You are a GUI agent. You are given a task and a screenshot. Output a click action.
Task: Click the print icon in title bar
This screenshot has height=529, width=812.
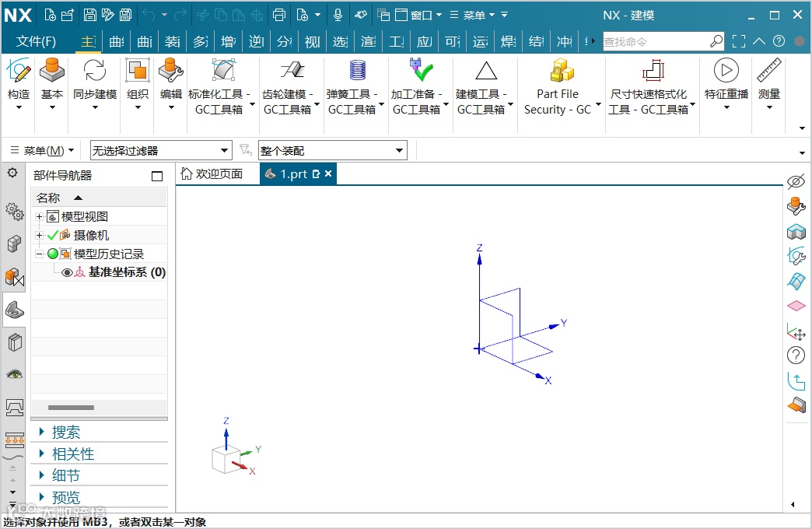point(278,15)
